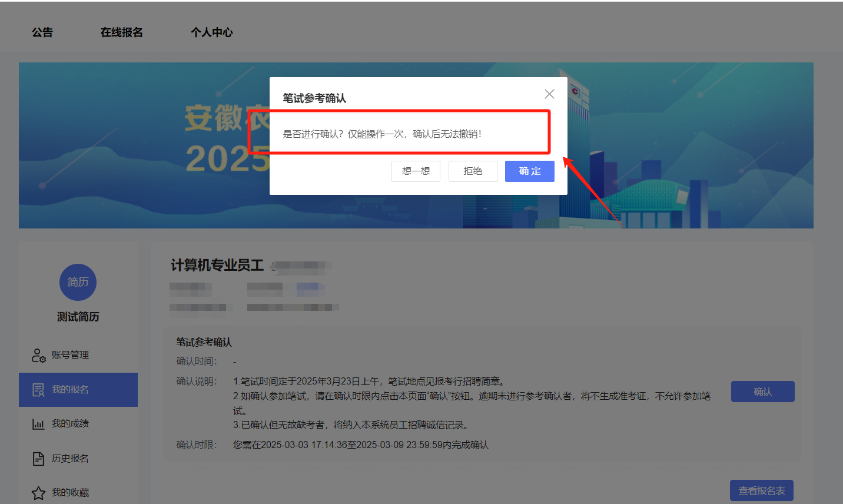Open 历史报名 using its document icon
The height and width of the screenshot is (504, 843).
37,458
